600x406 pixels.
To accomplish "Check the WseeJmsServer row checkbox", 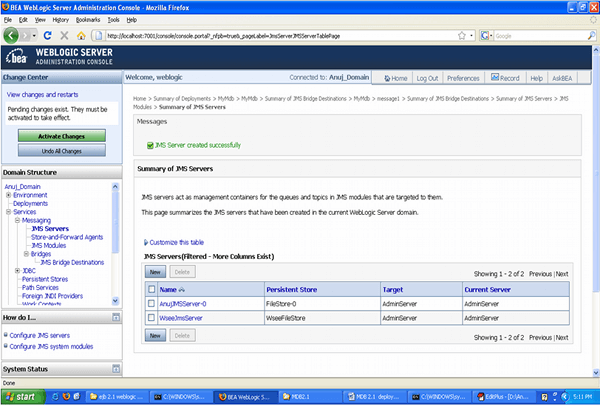I will [x=151, y=317].
